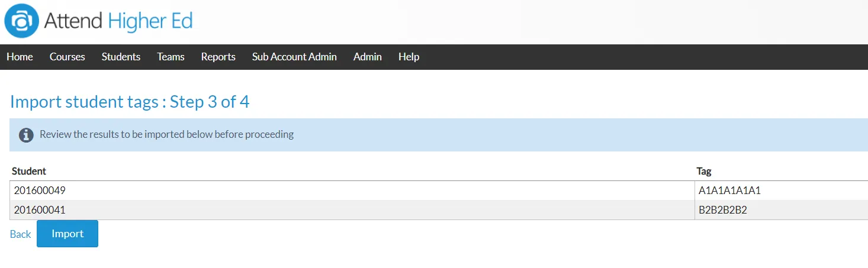Open the Help menu
868x268 pixels.
click(x=409, y=57)
